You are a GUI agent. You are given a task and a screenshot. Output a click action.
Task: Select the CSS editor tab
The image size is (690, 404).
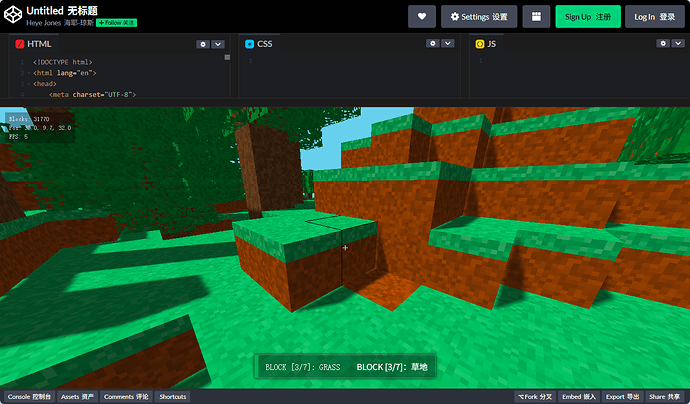pos(259,44)
